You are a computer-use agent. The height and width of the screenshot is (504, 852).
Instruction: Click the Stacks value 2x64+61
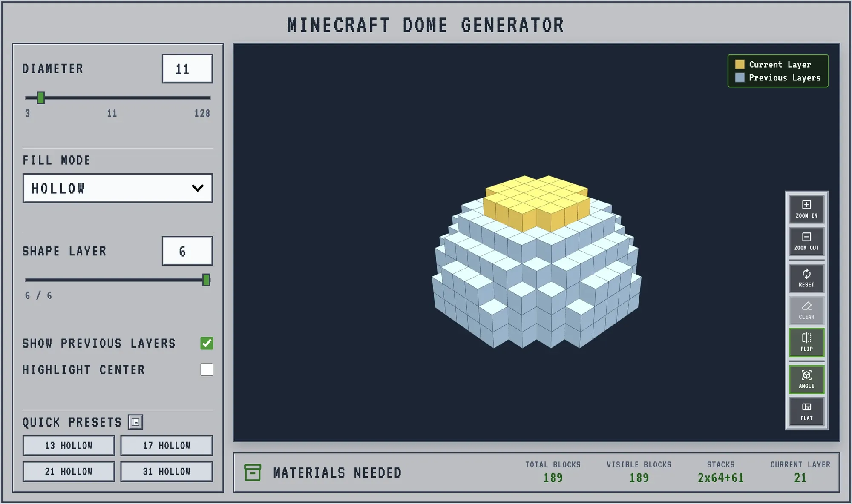[x=721, y=478]
